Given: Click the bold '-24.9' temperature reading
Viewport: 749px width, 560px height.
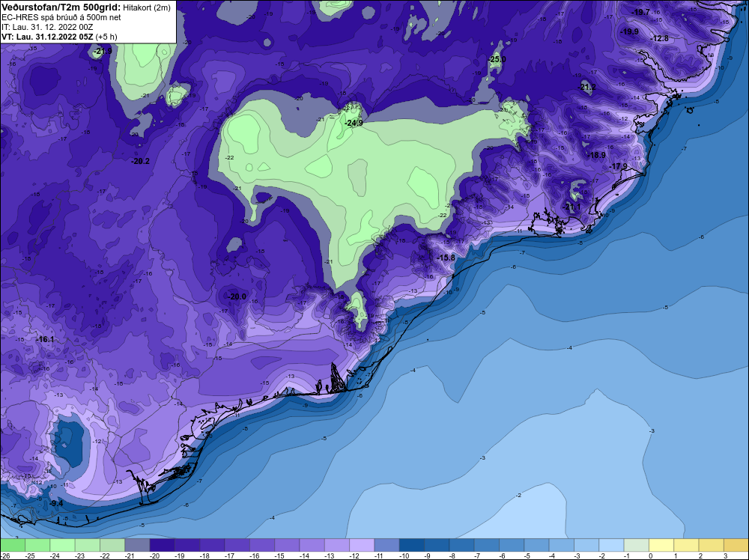Looking at the screenshot, I should (354, 124).
